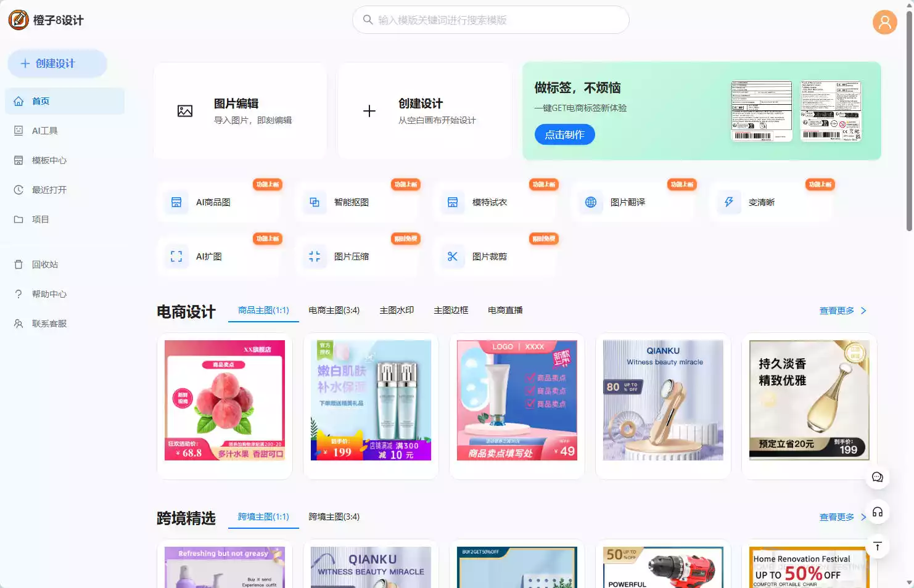
Task: Switch to 电商直播 tab
Action: (505, 310)
